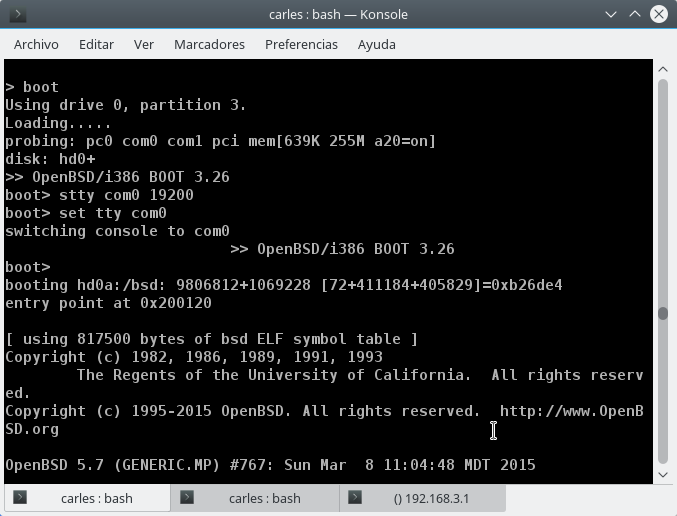Image resolution: width=677 pixels, height=516 pixels.
Task: Click the Konsole terminal icon in title bar
Action: (18, 14)
